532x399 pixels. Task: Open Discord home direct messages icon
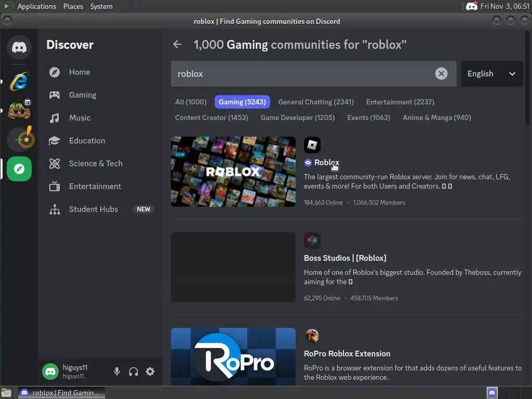coord(19,47)
